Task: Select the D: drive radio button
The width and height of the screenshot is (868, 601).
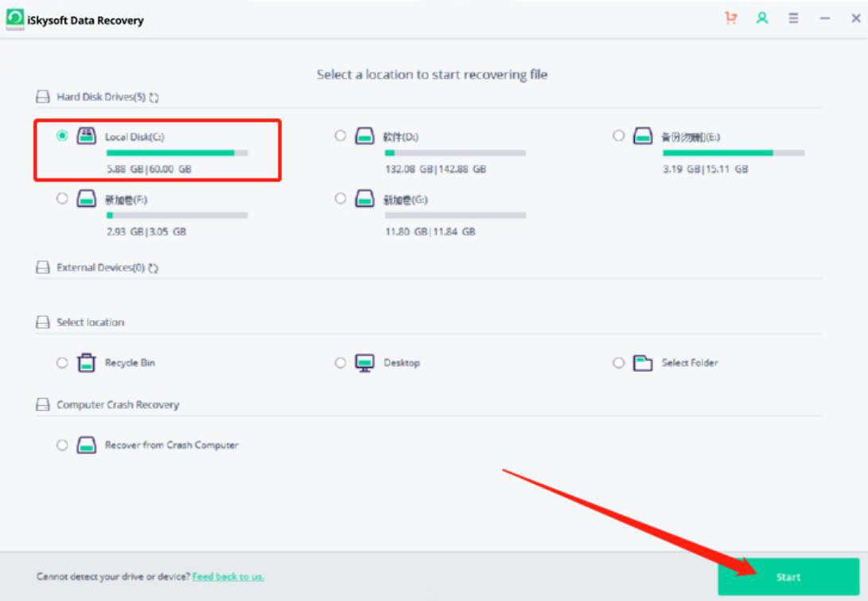Action: (341, 135)
